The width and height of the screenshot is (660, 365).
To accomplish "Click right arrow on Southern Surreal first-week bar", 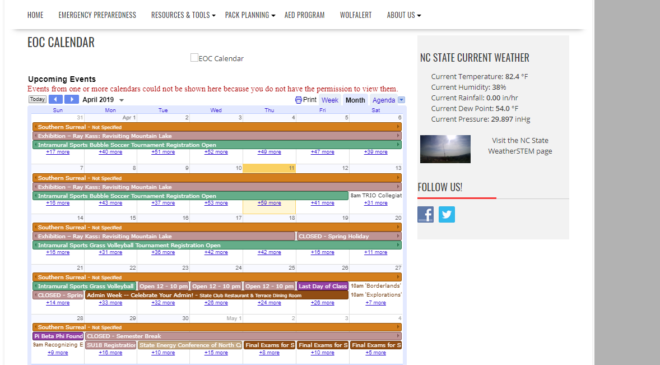I will click(398, 127).
